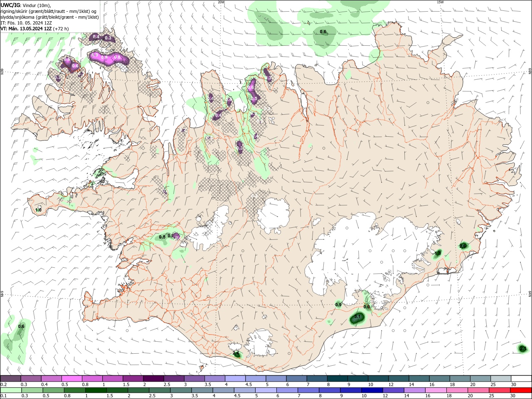The image size is (532, 399).
Task: Click the snow legend swatch from 1 to 1.5
Action: [113, 378]
